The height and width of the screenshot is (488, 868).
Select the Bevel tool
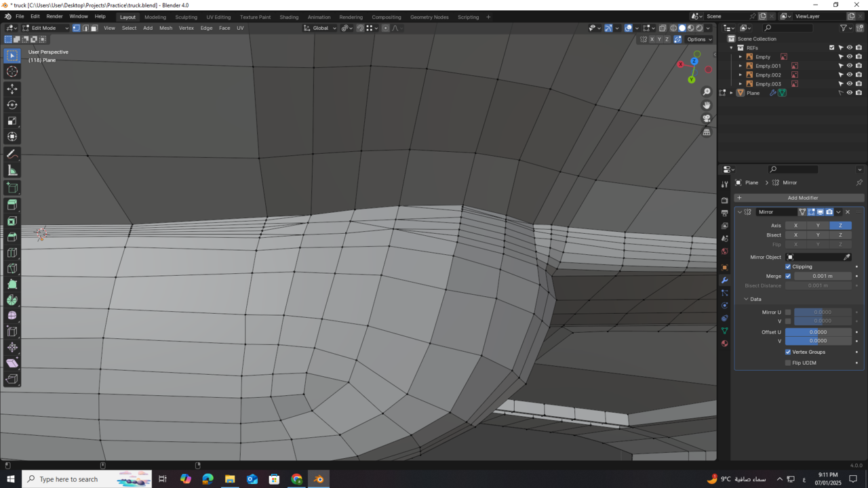[x=12, y=237]
